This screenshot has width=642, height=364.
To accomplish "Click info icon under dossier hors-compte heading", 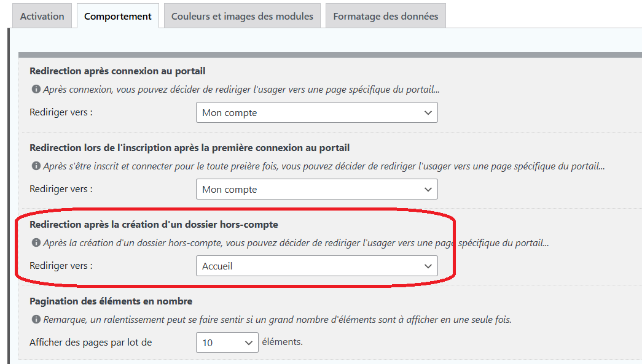I will (36, 243).
